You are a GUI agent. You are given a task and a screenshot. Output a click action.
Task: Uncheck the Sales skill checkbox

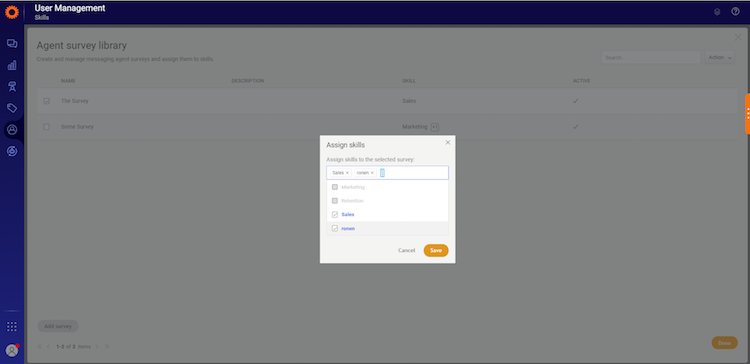pos(335,215)
